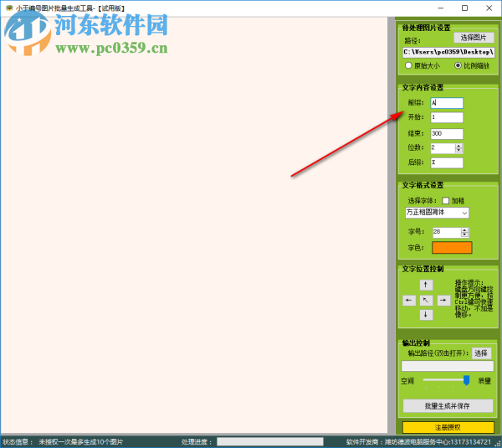Minimize the application window
Viewport: 502px width, 448px height.
pyautogui.click(x=441, y=8)
